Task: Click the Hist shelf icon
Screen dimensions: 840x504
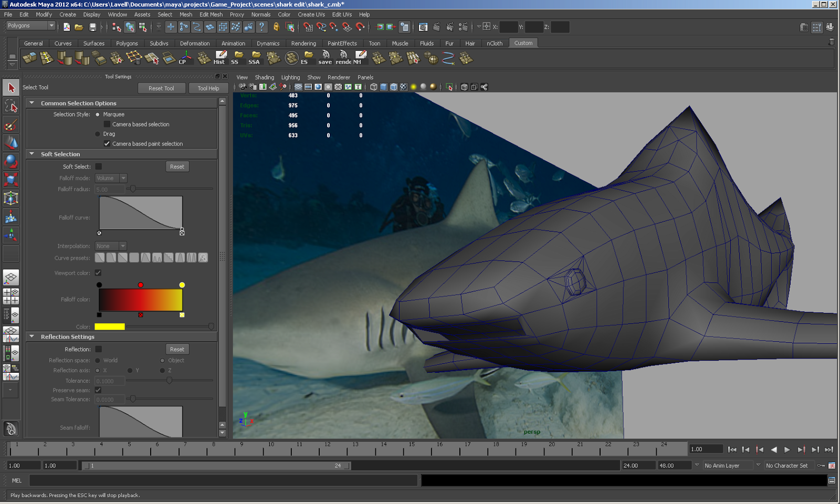Action: (218, 58)
